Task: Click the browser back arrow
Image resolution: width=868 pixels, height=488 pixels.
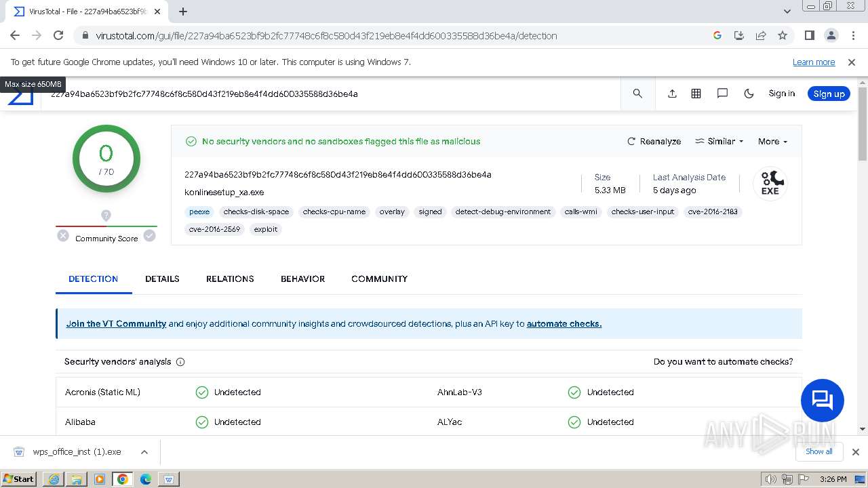Action: pos(15,35)
